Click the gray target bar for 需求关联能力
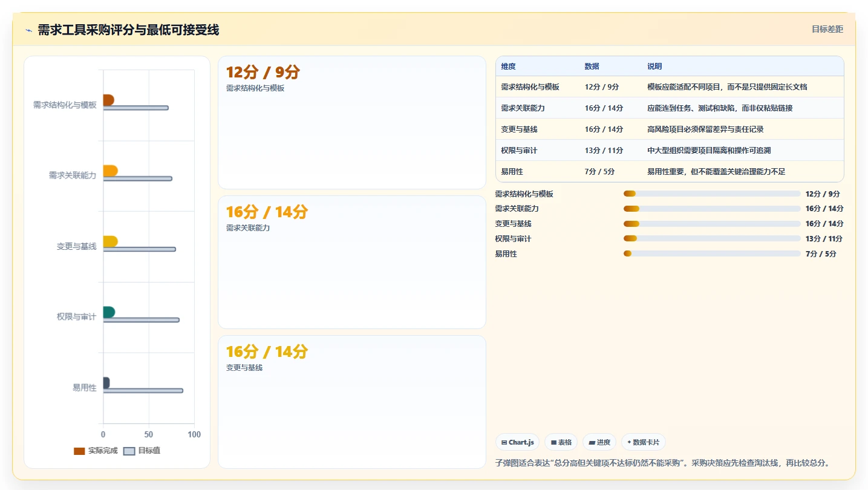Image resolution: width=868 pixels, height=490 pixels. pos(137,178)
